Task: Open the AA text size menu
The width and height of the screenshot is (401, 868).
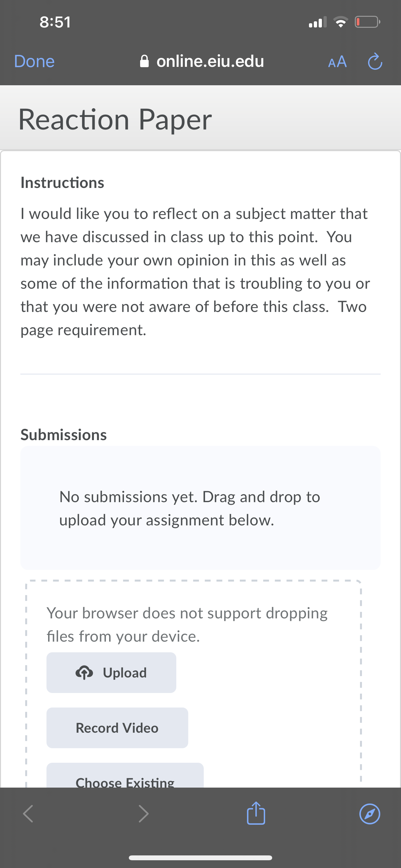Action: (337, 62)
